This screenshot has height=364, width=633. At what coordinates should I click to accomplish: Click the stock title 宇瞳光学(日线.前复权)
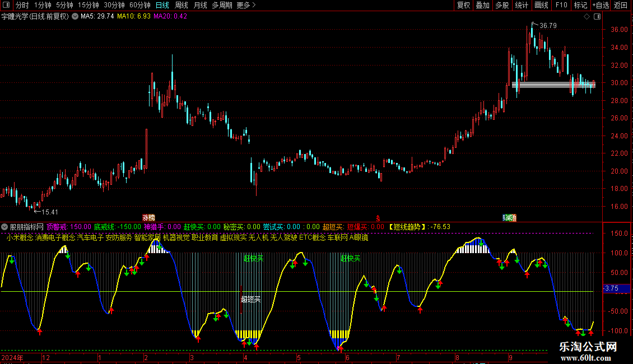click(35, 16)
